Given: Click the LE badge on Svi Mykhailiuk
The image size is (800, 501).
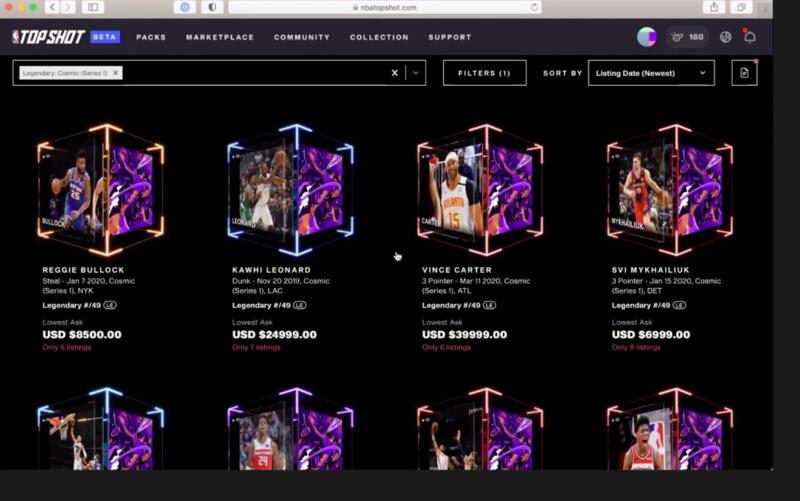Looking at the screenshot, I should 679,305.
